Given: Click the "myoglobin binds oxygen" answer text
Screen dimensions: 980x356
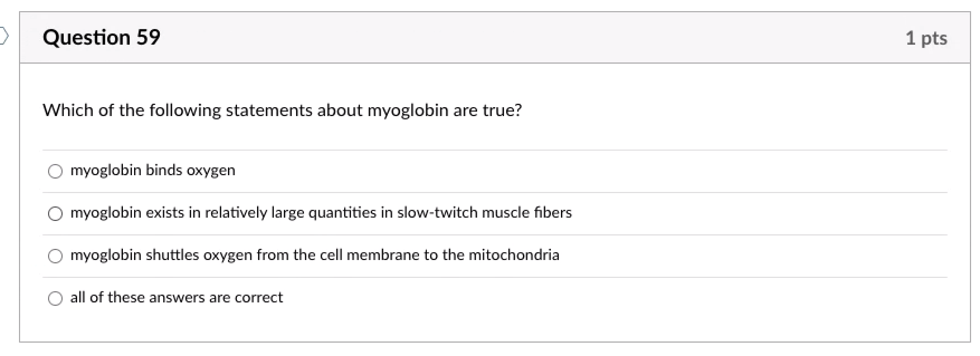Looking at the screenshot, I should [153, 170].
